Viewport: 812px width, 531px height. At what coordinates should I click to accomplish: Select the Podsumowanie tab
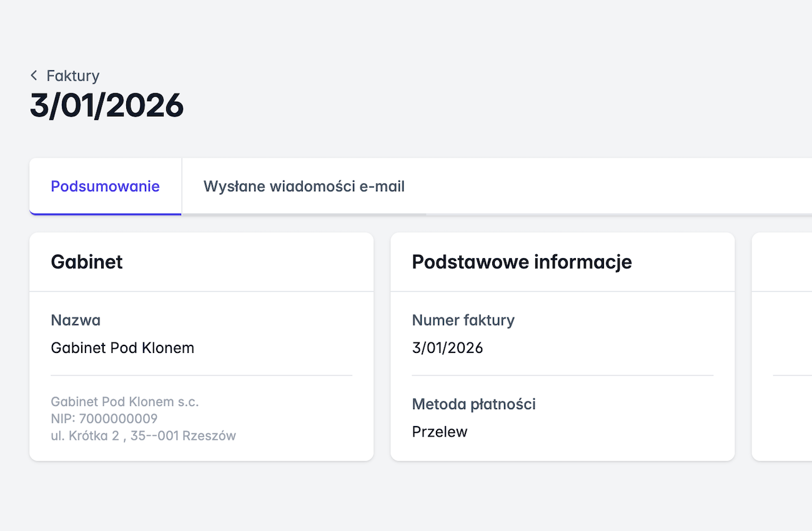(104, 186)
